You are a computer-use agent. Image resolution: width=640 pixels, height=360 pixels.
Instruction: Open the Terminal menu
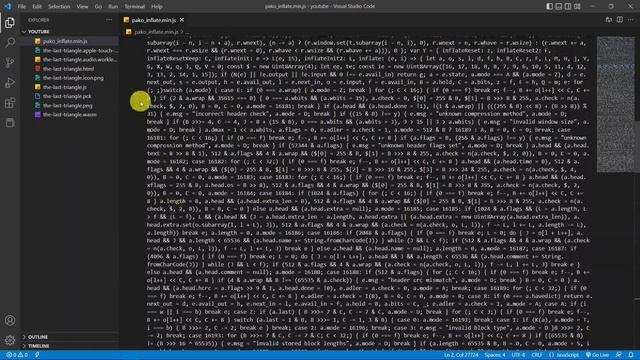tap(135, 7)
